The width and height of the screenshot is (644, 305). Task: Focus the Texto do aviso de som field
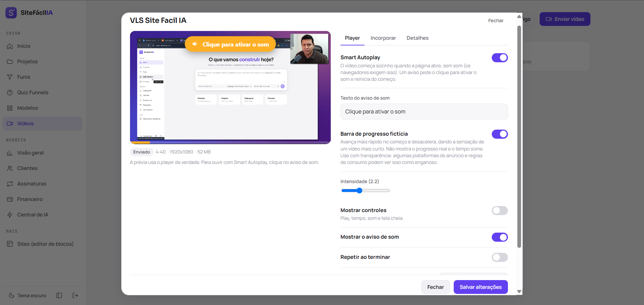[424, 112]
